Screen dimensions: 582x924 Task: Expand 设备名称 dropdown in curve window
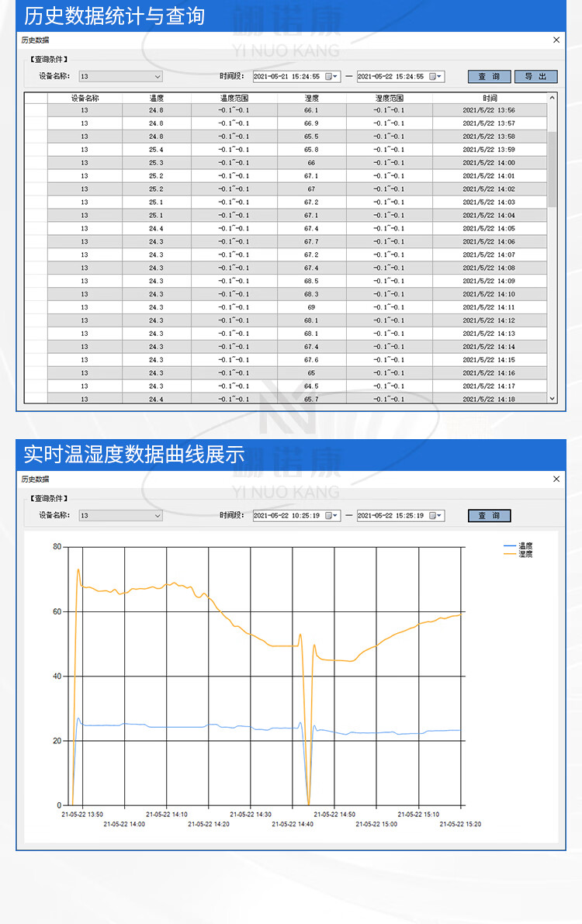158,516
